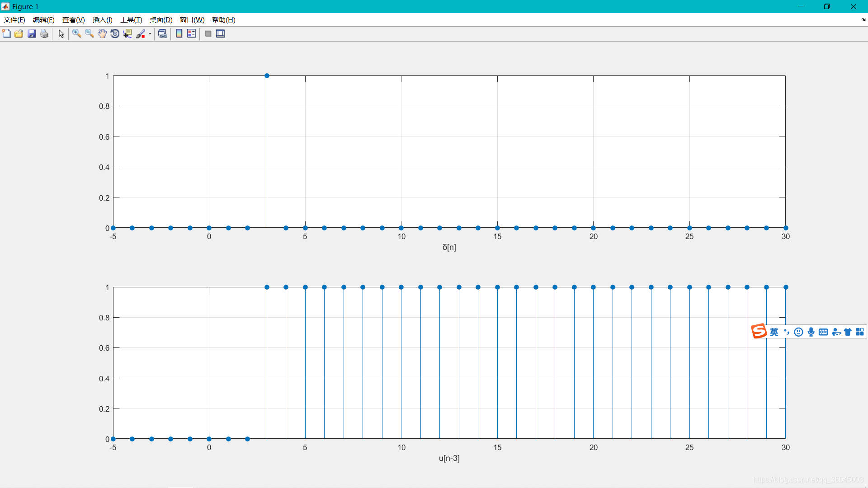Open the 文件(F) menu
Screen dimensions: 868x488
pos(14,20)
